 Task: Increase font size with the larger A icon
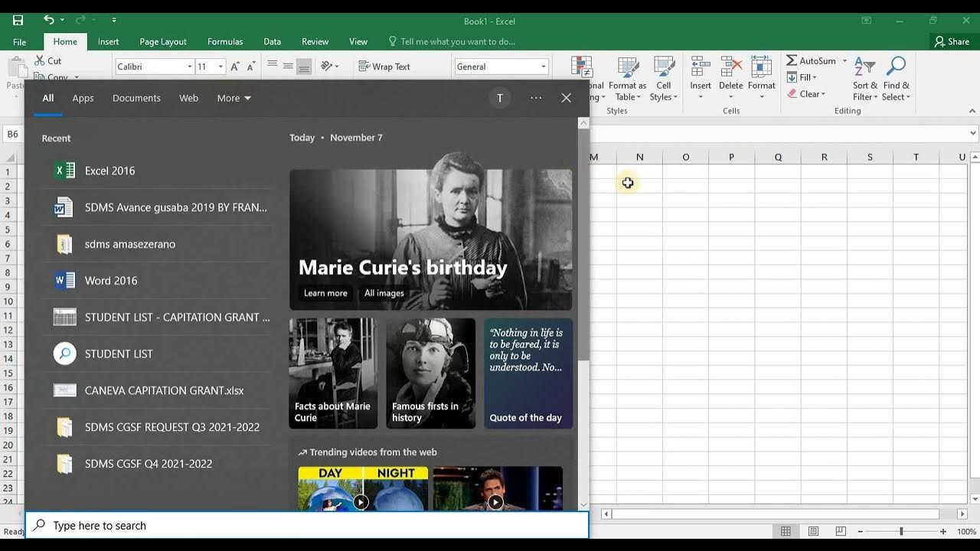coord(235,67)
